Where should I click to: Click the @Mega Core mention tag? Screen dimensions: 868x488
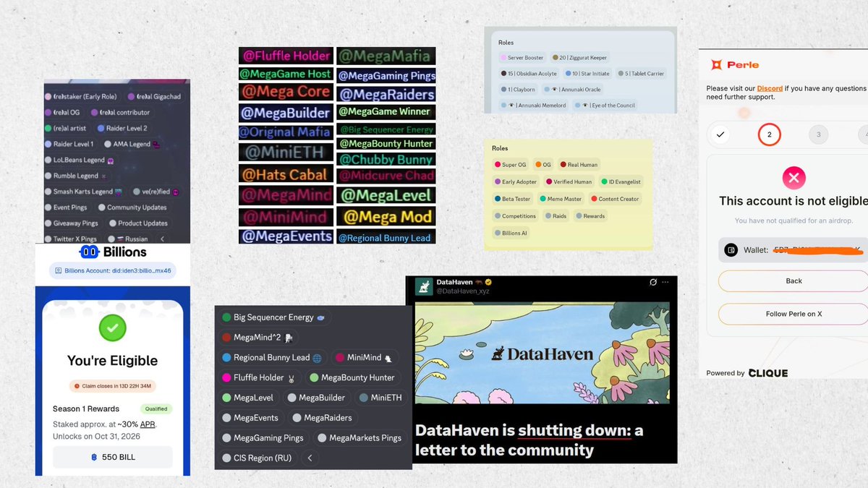point(286,92)
